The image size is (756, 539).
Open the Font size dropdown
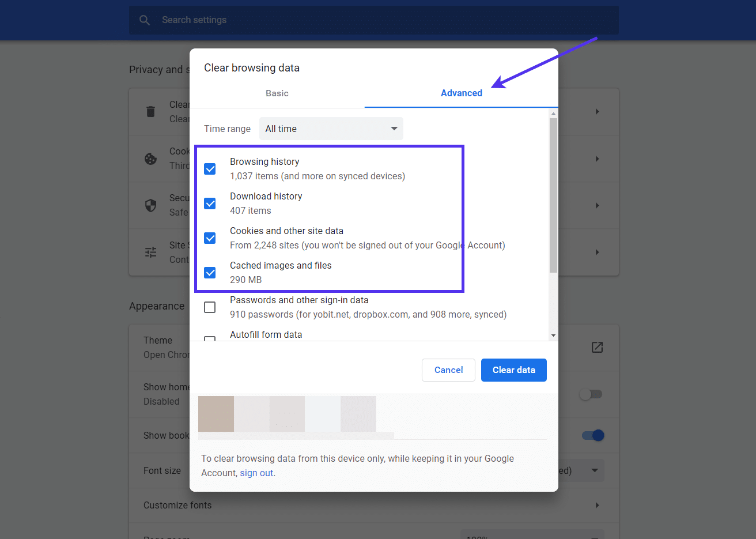[x=595, y=470]
